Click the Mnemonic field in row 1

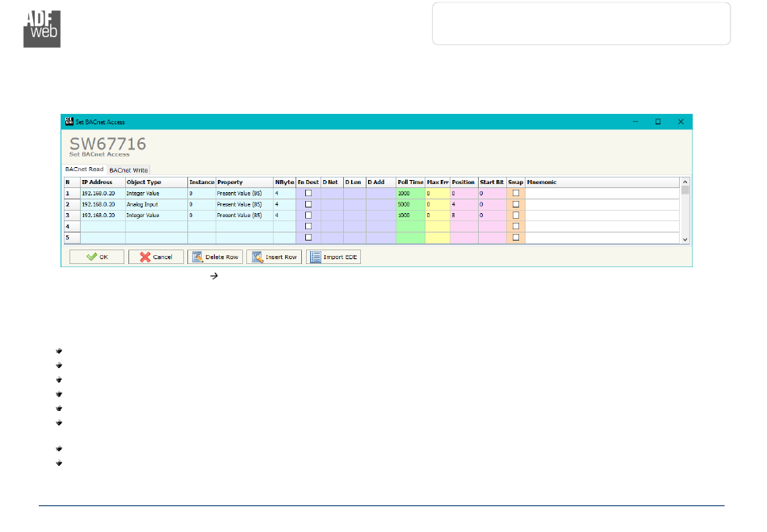coord(601,194)
